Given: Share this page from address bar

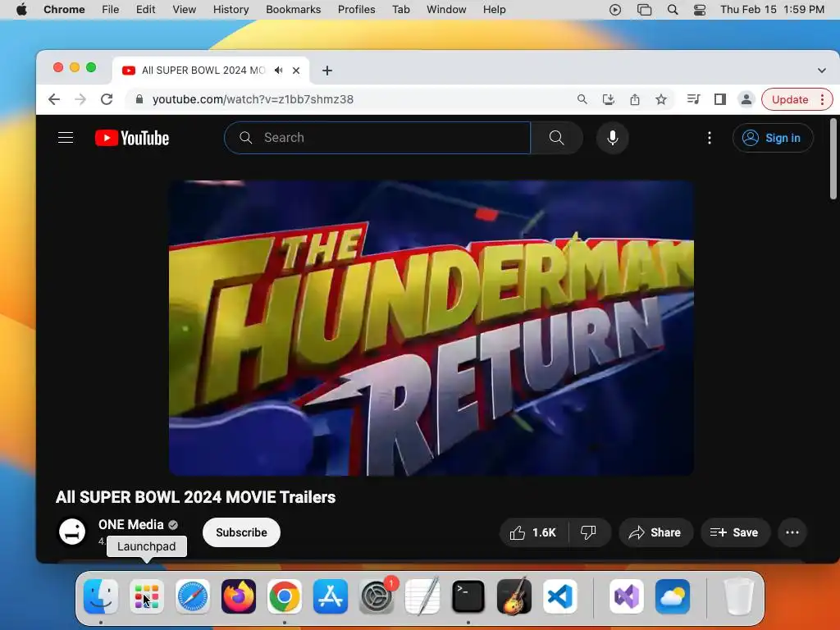Looking at the screenshot, I should click(634, 99).
